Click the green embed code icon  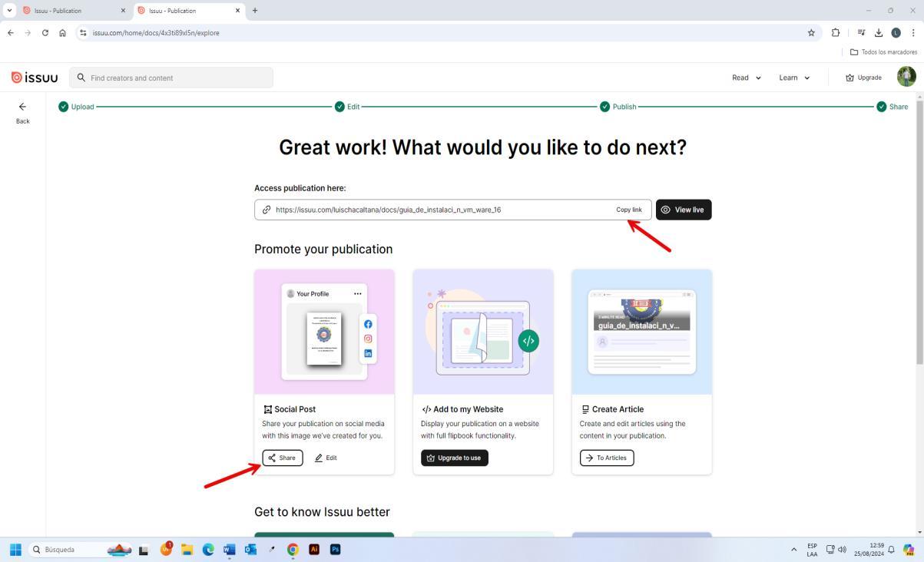point(528,341)
